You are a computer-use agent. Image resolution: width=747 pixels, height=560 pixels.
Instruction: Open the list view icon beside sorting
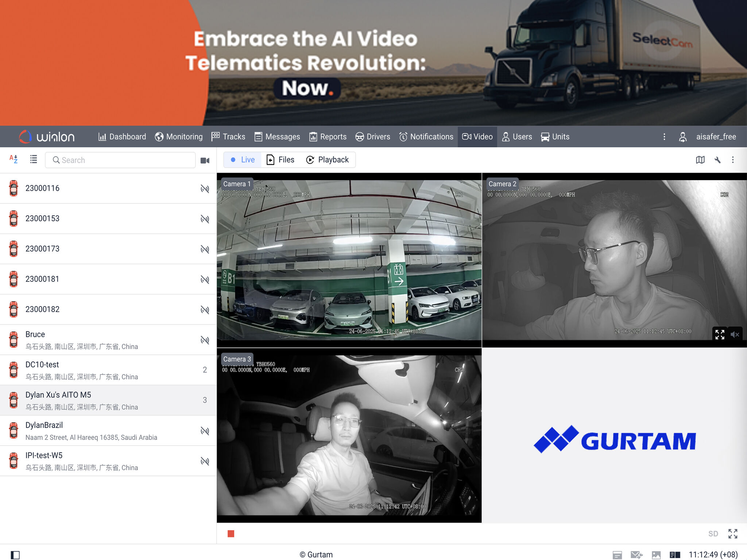tap(33, 159)
